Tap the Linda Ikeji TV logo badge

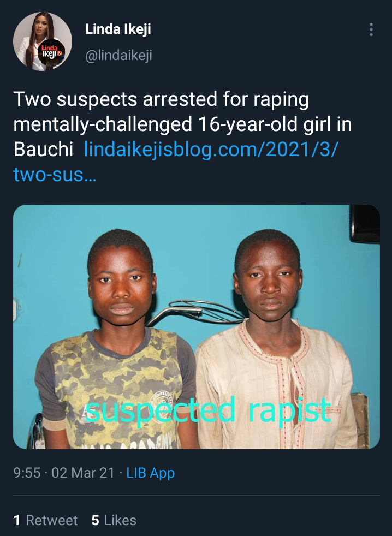[51, 52]
